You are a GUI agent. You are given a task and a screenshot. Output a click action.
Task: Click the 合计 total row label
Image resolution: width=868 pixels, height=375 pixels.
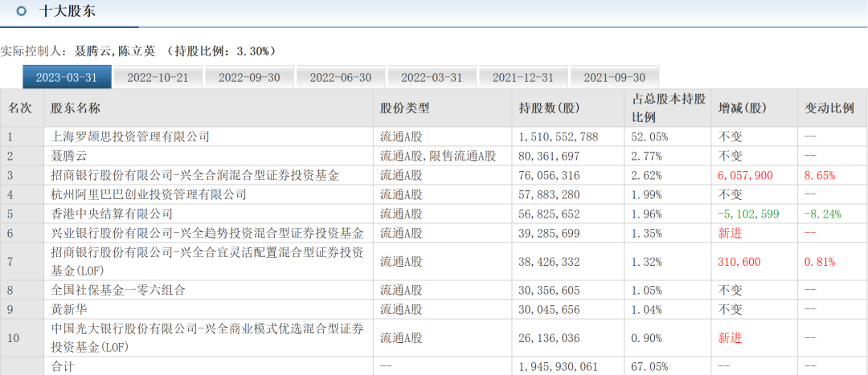[x=63, y=366]
